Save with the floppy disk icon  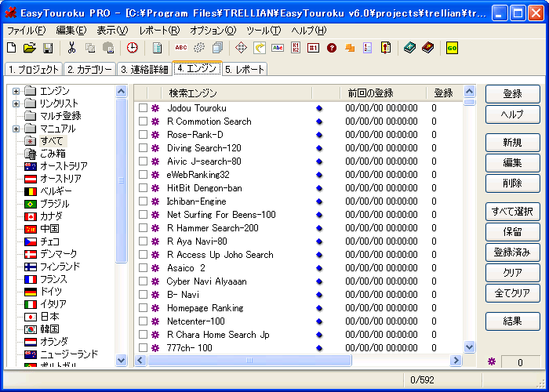click(48, 48)
